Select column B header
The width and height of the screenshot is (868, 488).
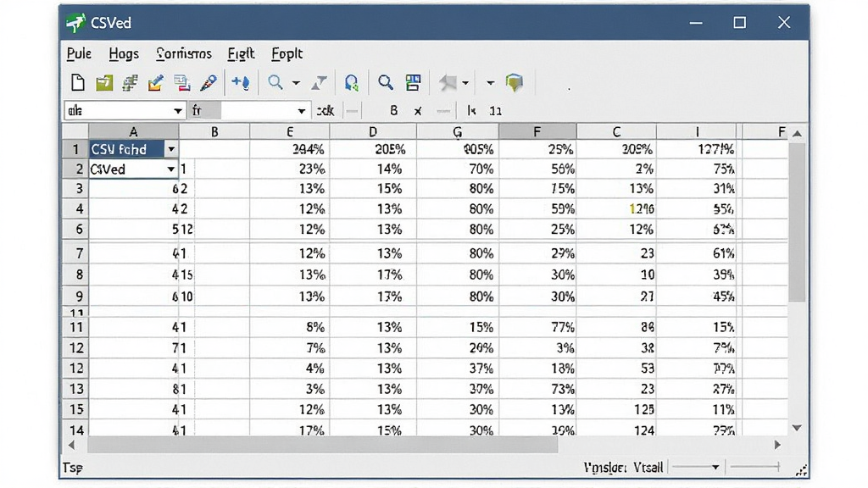coord(214,131)
